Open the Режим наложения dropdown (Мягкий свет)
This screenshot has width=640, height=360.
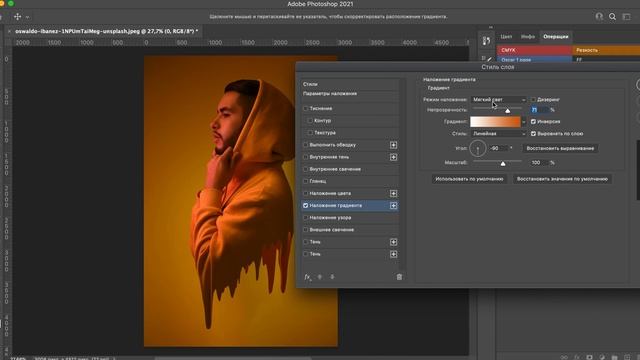point(499,100)
